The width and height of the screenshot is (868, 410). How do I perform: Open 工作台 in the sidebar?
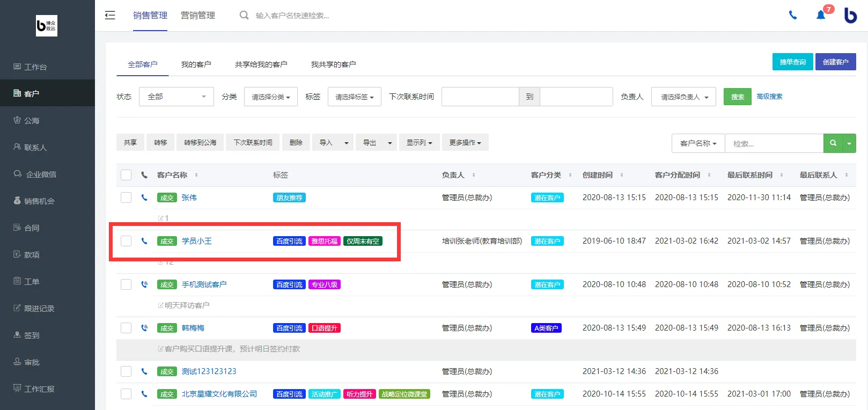click(x=47, y=67)
